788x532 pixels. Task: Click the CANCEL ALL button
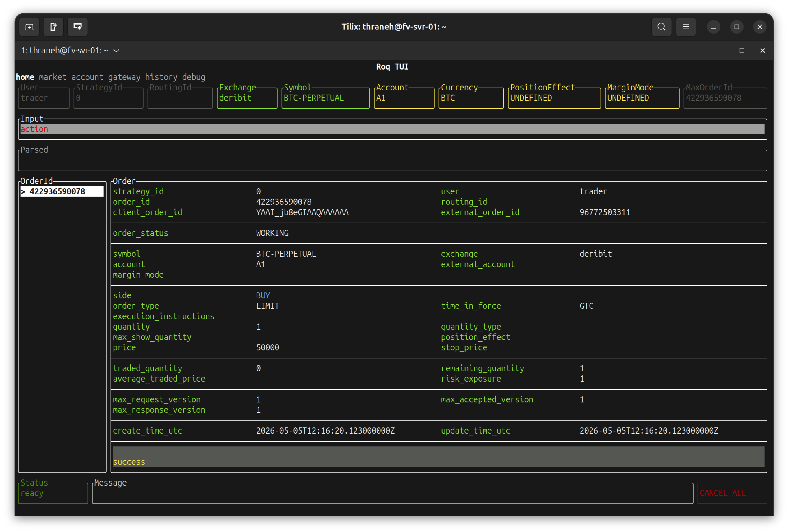pyautogui.click(x=732, y=493)
